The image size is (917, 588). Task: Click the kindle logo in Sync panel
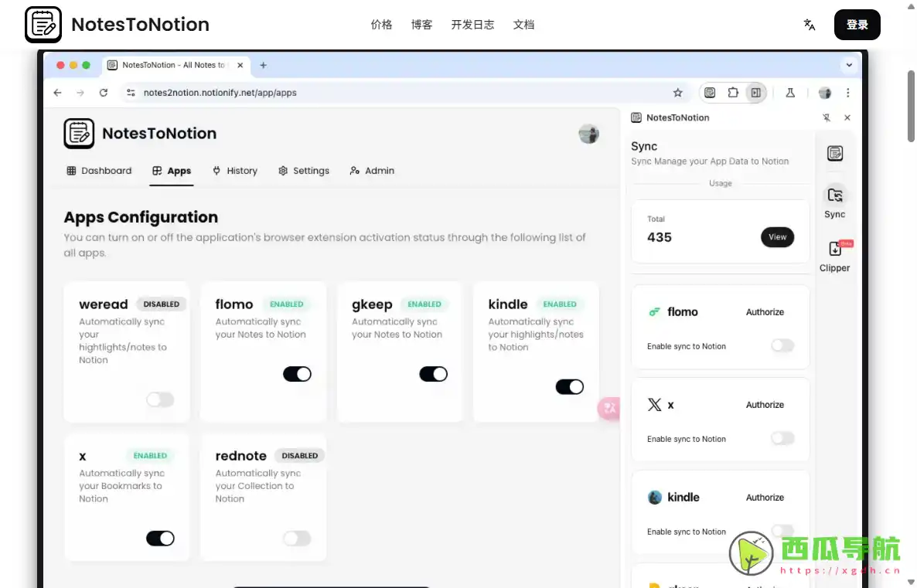654,498
